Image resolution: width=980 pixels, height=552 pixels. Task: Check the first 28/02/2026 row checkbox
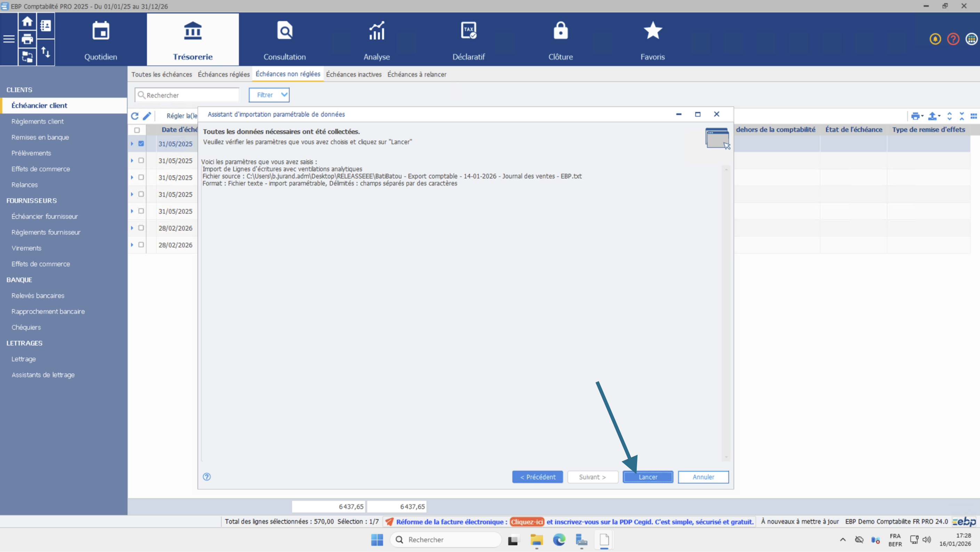click(141, 228)
